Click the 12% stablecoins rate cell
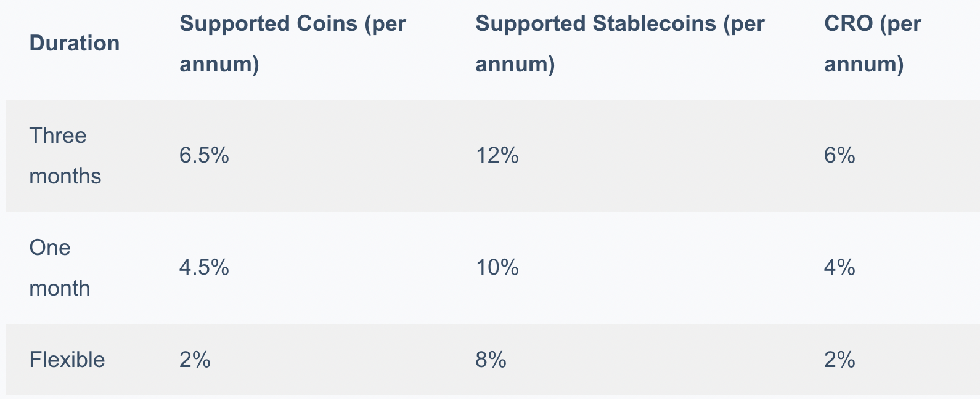 click(x=497, y=156)
